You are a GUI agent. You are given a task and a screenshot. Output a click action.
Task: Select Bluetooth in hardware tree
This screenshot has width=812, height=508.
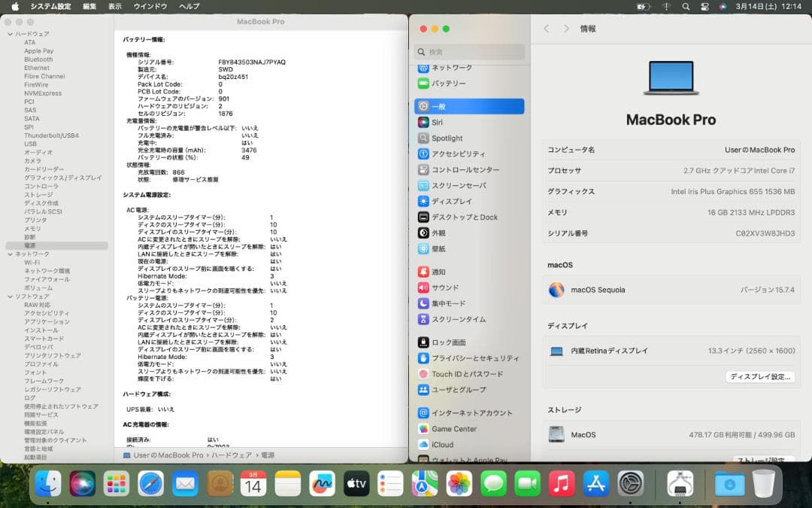pos(38,59)
